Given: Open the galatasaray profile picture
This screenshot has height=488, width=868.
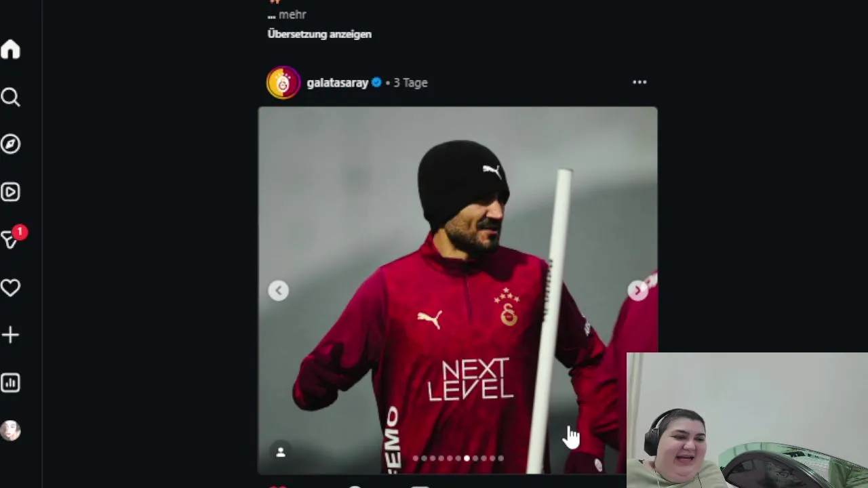Looking at the screenshot, I should pos(283,83).
